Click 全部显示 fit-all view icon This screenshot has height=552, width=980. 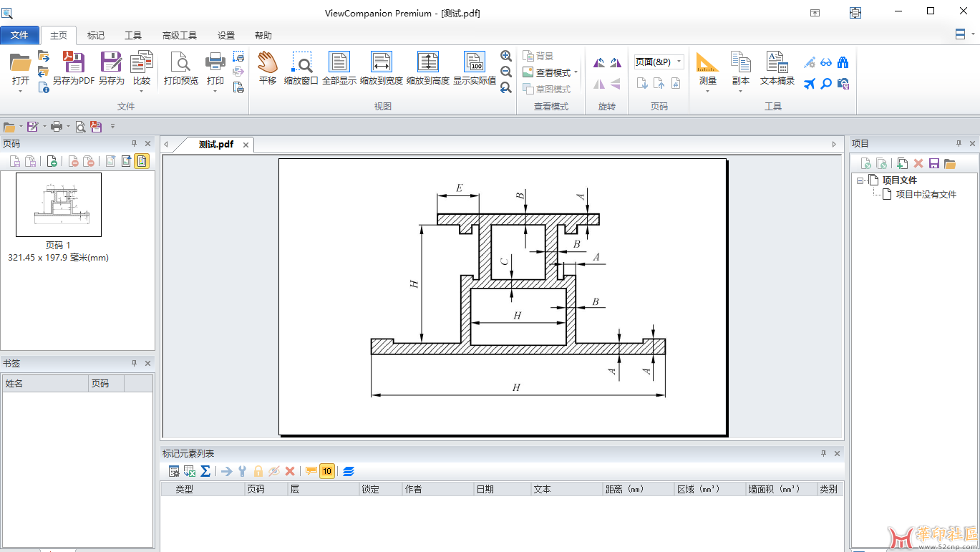pyautogui.click(x=339, y=62)
